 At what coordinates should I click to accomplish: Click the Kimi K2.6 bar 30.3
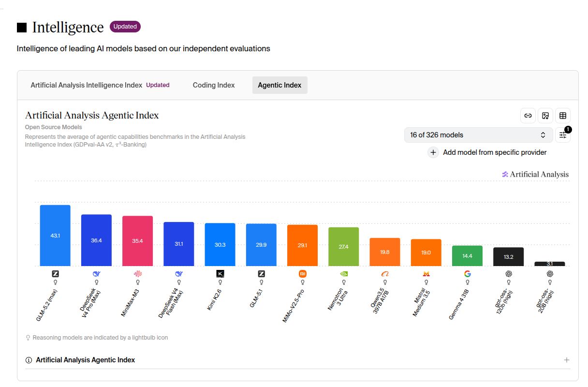click(x=220, y=245)
